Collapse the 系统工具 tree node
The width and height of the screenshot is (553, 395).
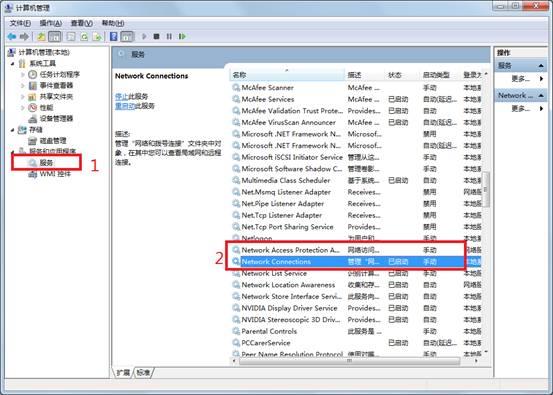tap(13, 63)
